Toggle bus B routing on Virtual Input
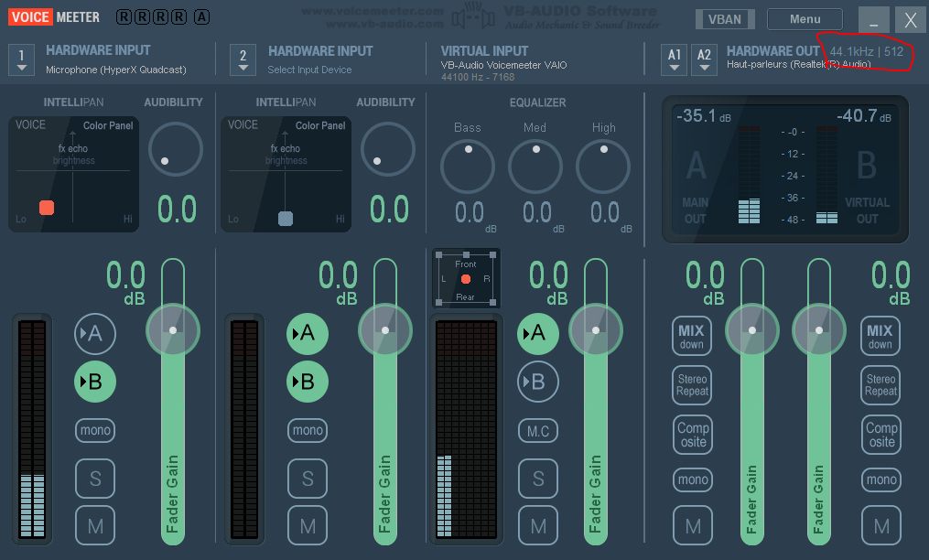Viewport: 929px width, 560px height. click(x=537, y=382)
